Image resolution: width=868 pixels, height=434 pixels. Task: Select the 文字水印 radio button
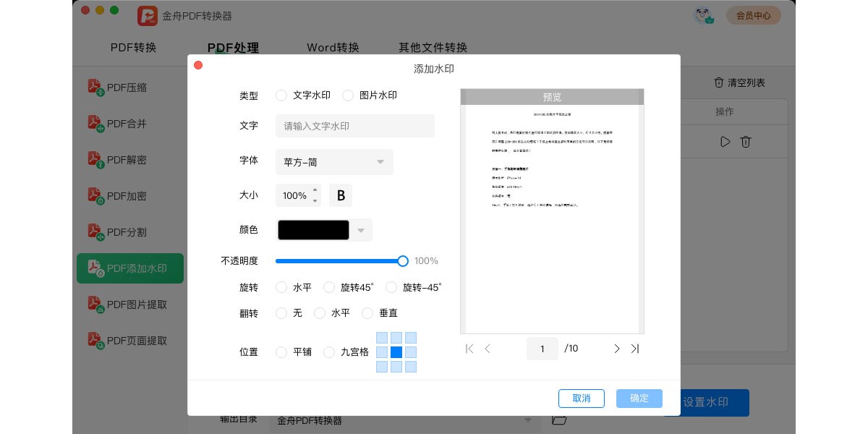pos(281,95)
